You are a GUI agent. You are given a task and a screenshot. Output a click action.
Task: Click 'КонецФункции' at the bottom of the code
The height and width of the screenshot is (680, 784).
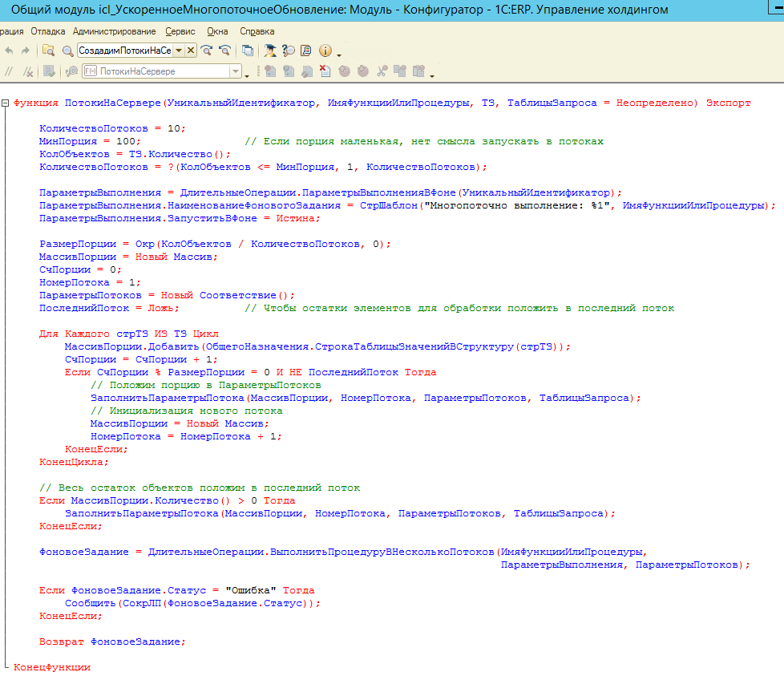tap(52, 667)
